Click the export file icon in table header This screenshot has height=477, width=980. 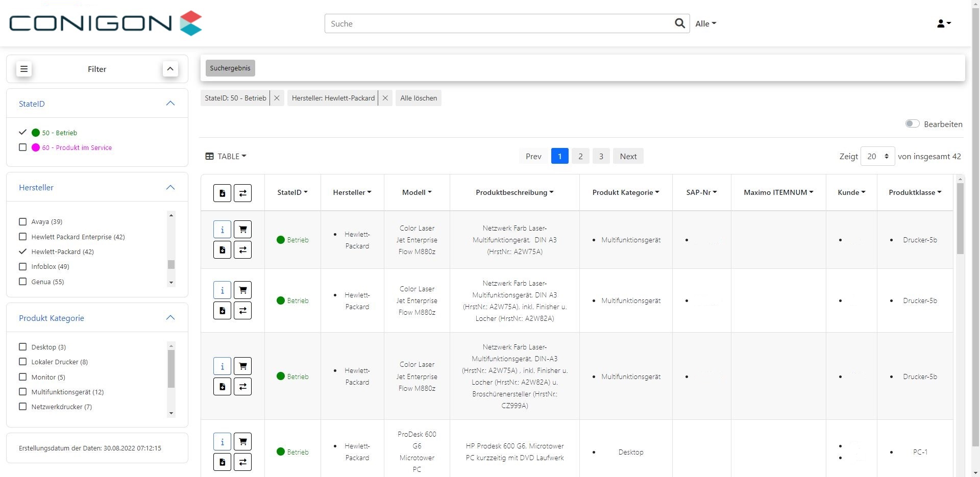222,193
